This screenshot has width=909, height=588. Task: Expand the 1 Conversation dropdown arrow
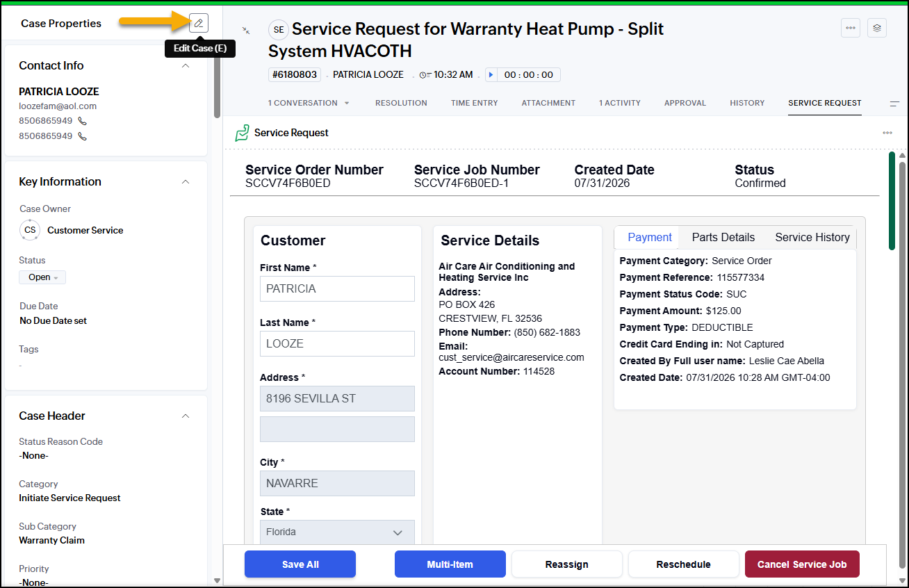click(347, 104)
